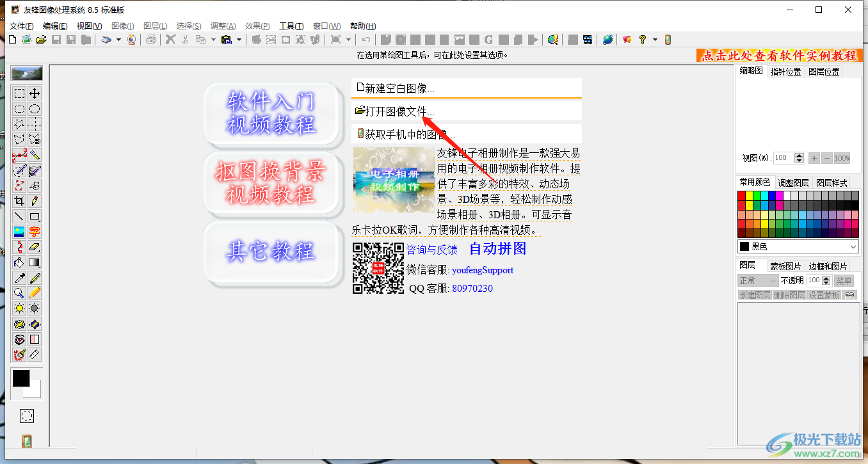868x464 pixels.
Task: Click the open folder icon in the toolbar
Action: pyautogui.click(x=41, y=40)
